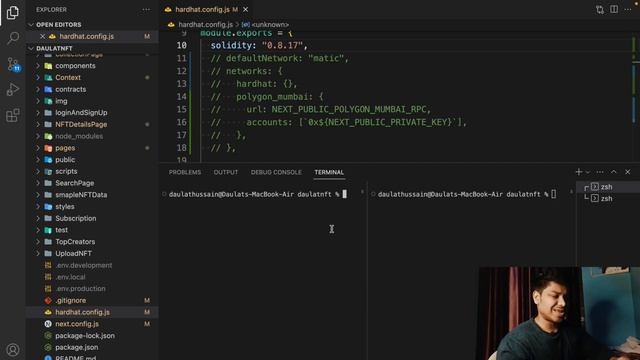Screen dimensions: 640x360
Task: Expand the public folder
Action: pos(38,160)
